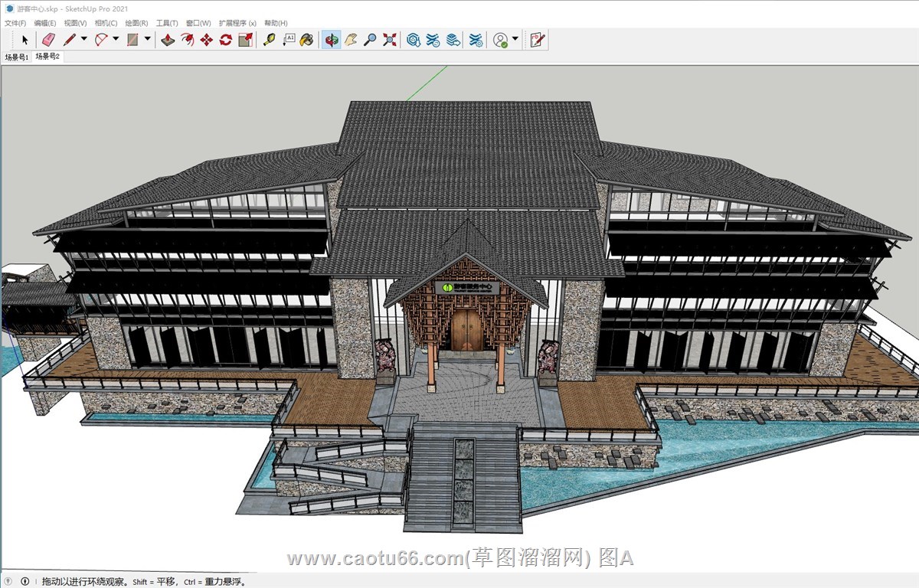The width and height of the screenshot is (919, 588).
Task: Switch to the 场景号1 scene tab
Action: 16,57
